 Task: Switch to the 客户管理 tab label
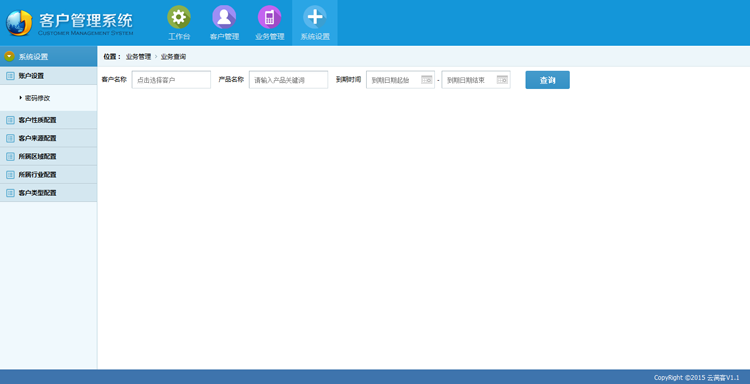click(x=224, y=36)
